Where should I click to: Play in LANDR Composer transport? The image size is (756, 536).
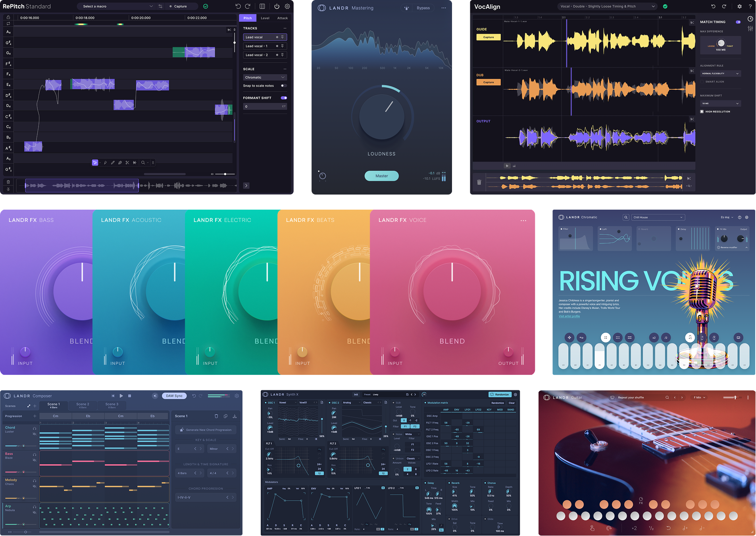[121, 396]
